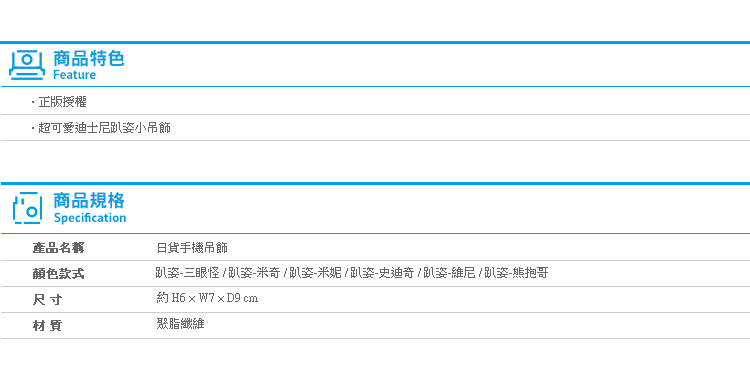Click the 趴姿-三眼怪 style option text
Screen dimensions: 750x385
(x=188, y=273)
